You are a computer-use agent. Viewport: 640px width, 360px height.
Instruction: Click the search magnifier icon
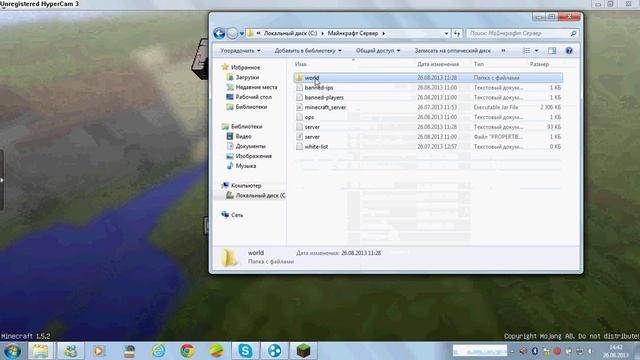[x=573, y=33]
